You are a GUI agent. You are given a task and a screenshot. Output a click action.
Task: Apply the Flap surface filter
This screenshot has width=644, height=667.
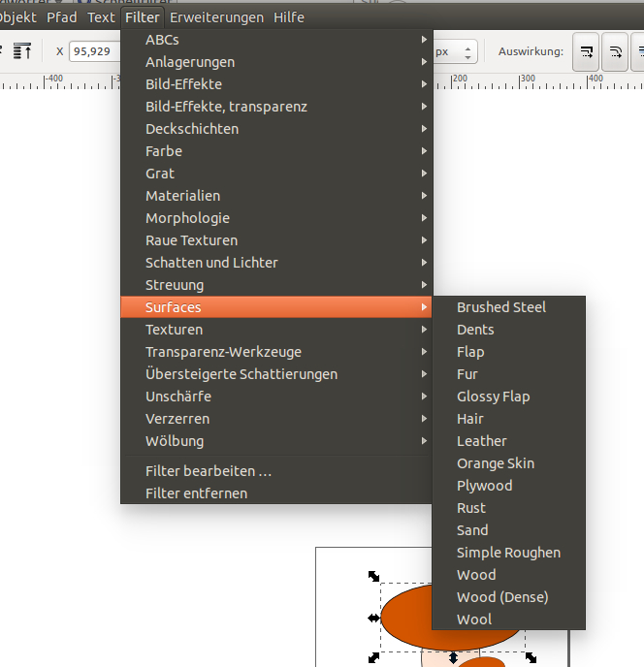508,352
